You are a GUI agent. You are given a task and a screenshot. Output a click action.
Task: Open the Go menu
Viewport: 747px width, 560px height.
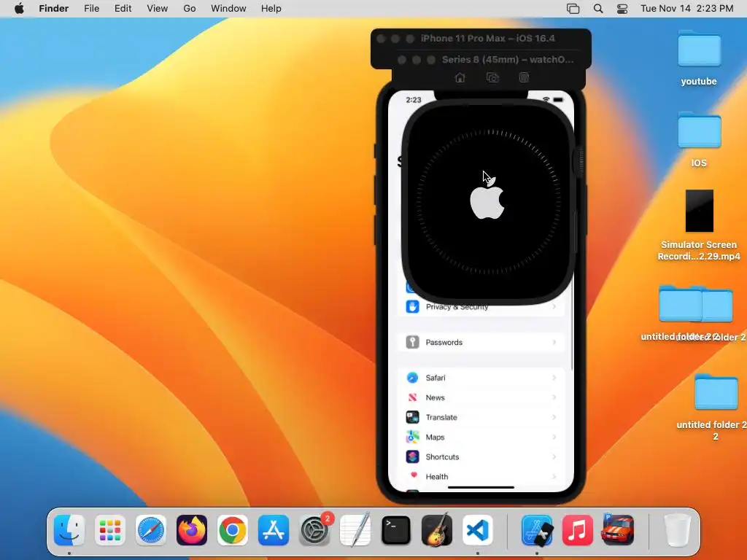click(190, 9)
